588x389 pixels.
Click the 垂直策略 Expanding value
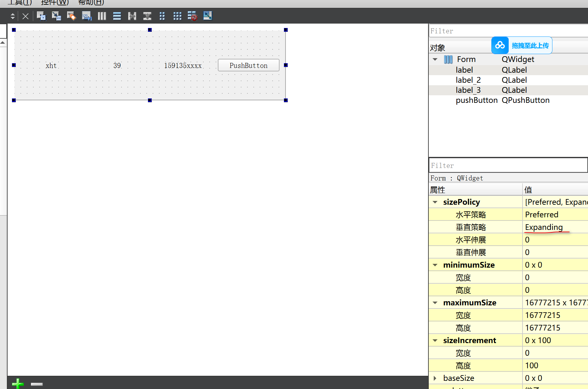tap(555, 227)
